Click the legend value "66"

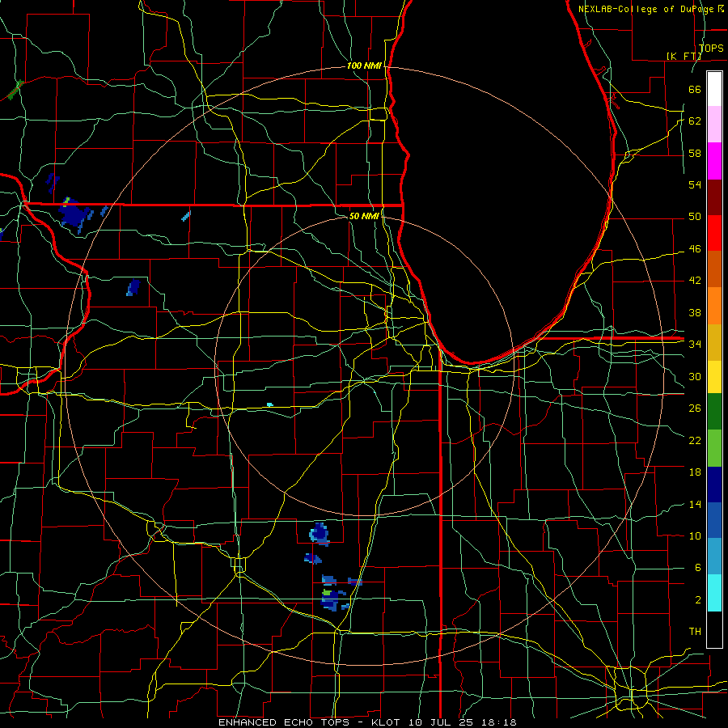tap(695, 89)
